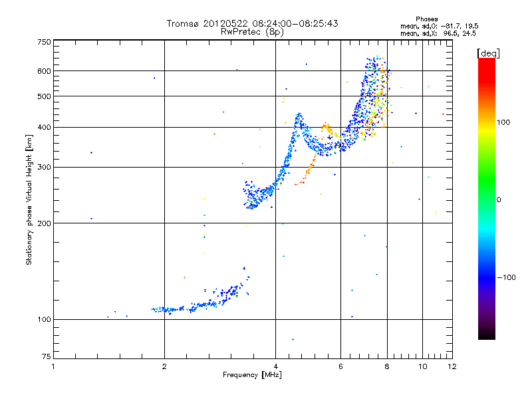
Task: Click the x-axis '8' tick label
Action: 387,366
